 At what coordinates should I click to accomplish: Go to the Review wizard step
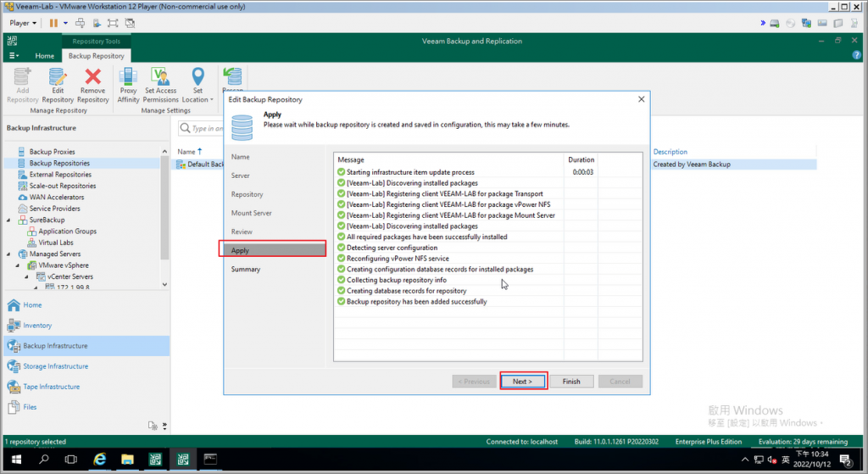point(242,232)
